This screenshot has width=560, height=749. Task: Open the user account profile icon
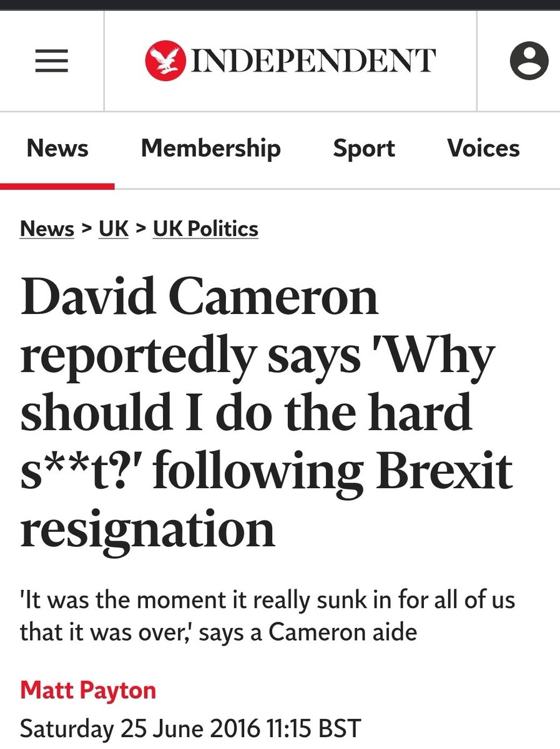529,61
